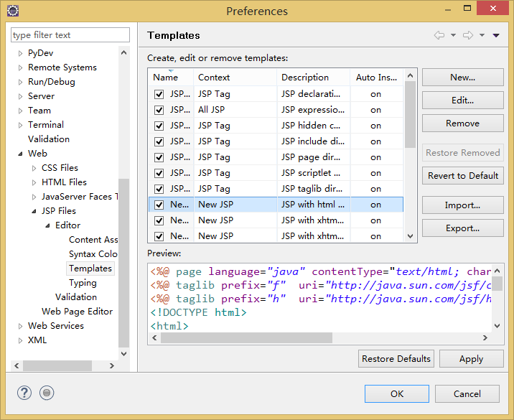This screenshot has width=514, height=420.
Task: Expand the Team tree node
Action: click(20, 111)
